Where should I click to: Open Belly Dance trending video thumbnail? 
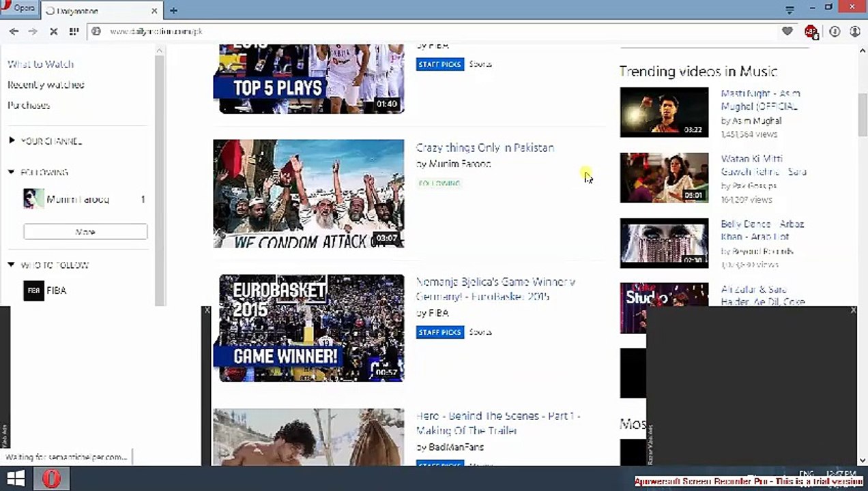coord(664,243)
